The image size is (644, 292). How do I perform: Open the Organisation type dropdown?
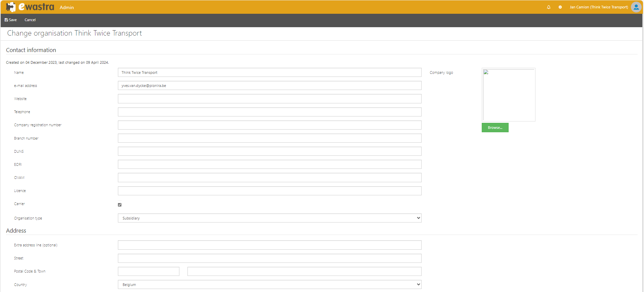(x=269, y=218)
